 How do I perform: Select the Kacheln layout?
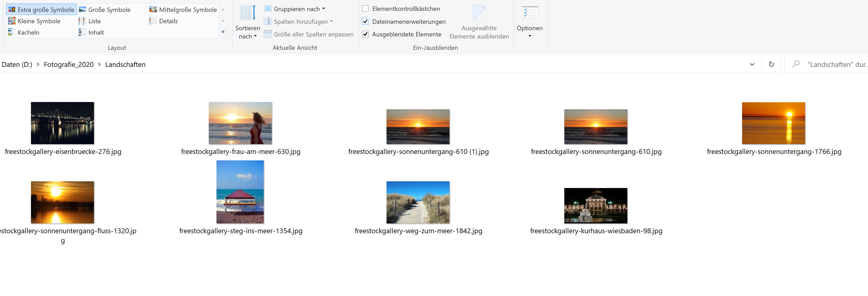(23, 32)
